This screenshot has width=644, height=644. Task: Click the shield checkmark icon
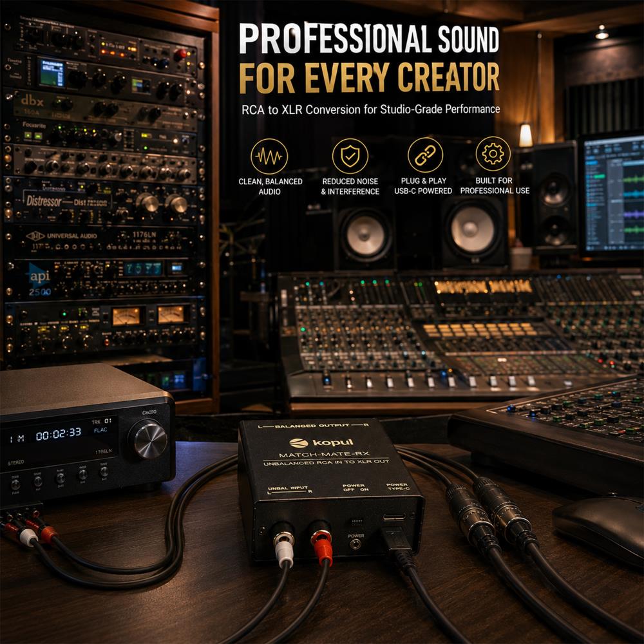pyautogui.click(x=350, y=156)
